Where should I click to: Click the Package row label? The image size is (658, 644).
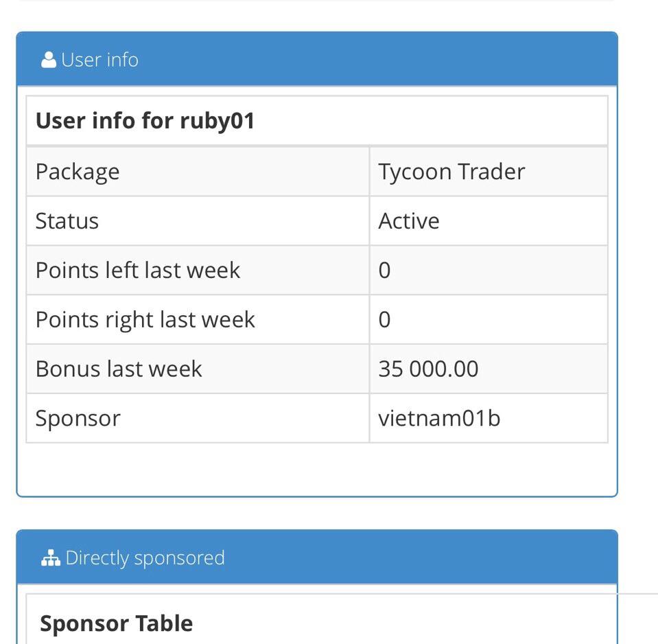[78, 172]
